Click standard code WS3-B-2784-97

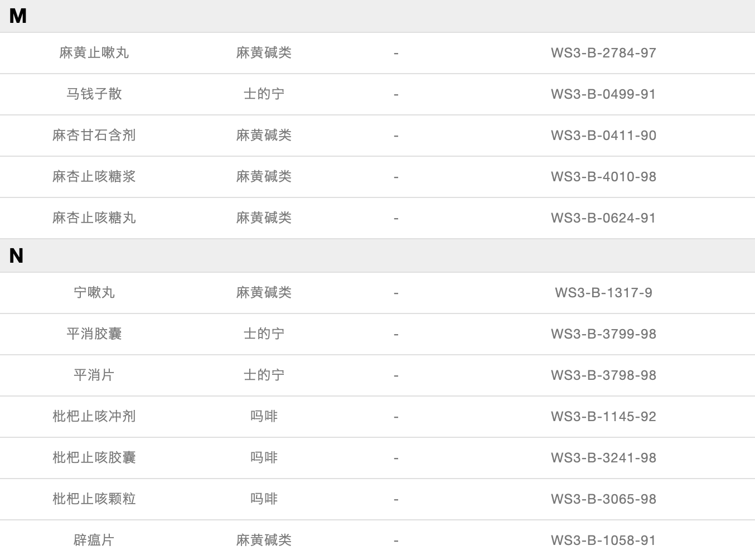tap(603, 53)
